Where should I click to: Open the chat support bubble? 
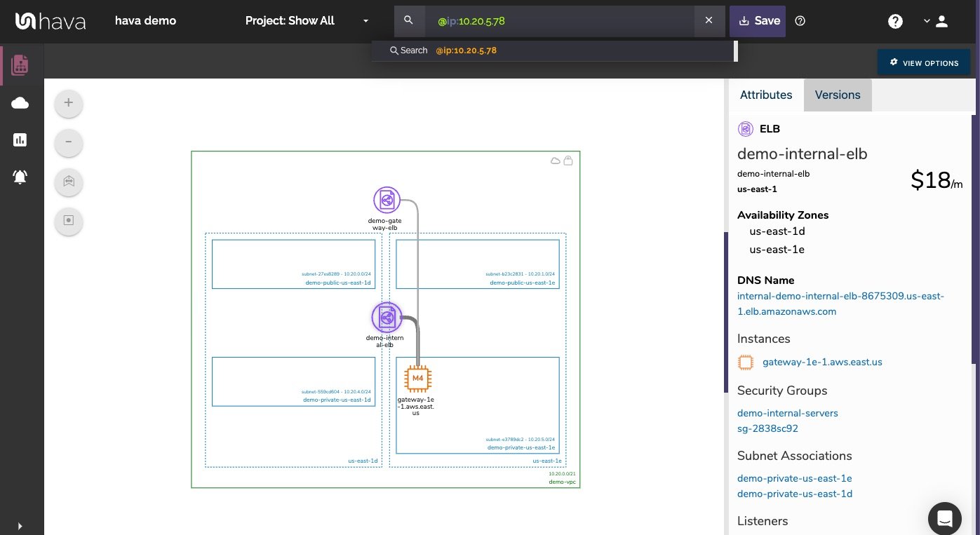944,519
